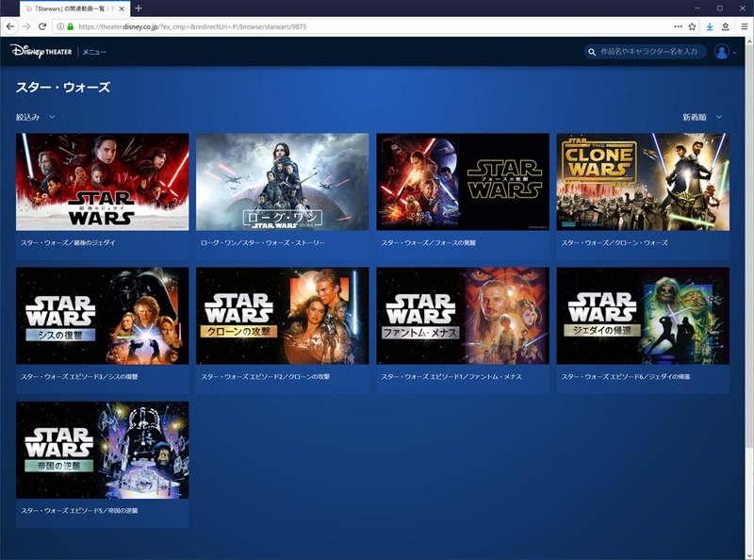
Task: Click the title link エピソード5/帝国の逆襲
Action: pos(79,510)
